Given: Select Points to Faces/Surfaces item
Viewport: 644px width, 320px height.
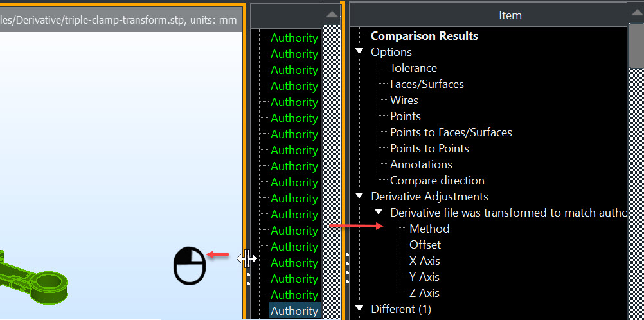Looking at the screenshot, I should tap(451, 132).
